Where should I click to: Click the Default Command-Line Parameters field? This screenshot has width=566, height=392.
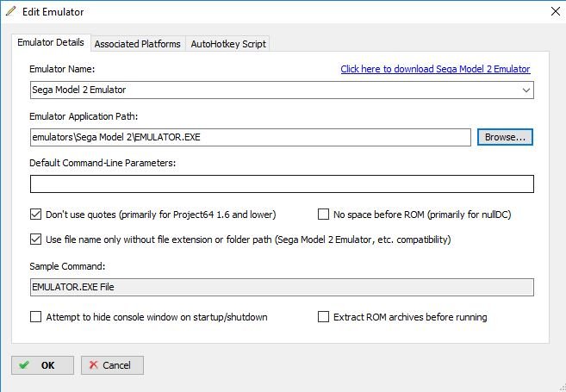(282, 184)
